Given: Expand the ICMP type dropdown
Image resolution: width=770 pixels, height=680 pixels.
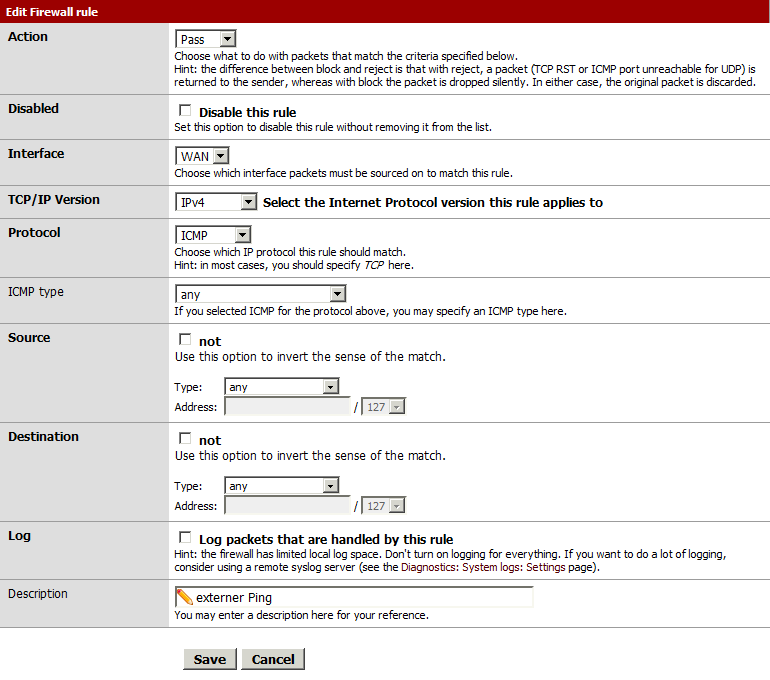Looking at the screenshot, I should coord(261,294).
